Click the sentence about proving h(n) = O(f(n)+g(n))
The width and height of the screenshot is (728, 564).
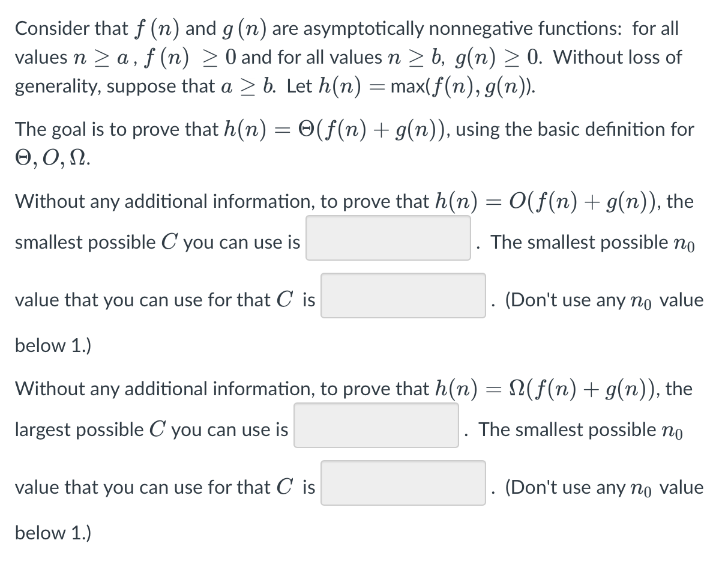coord(353,201)
